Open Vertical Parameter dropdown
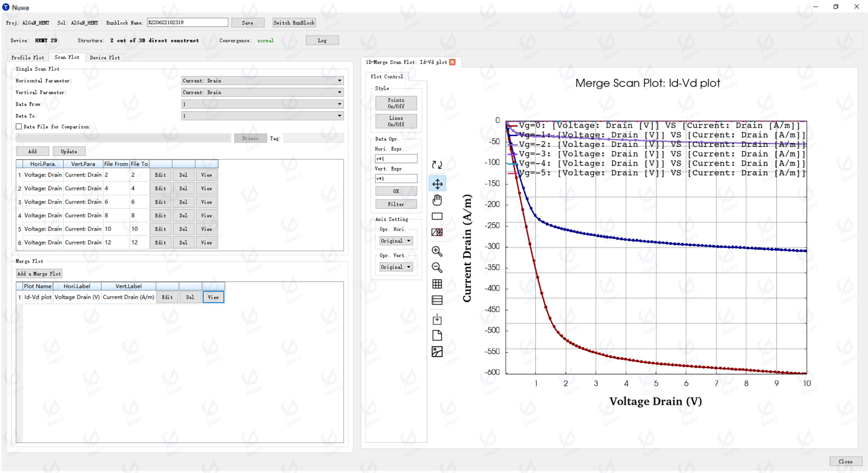The width and height of the screenshot is (868, 473). click(262, 92)
